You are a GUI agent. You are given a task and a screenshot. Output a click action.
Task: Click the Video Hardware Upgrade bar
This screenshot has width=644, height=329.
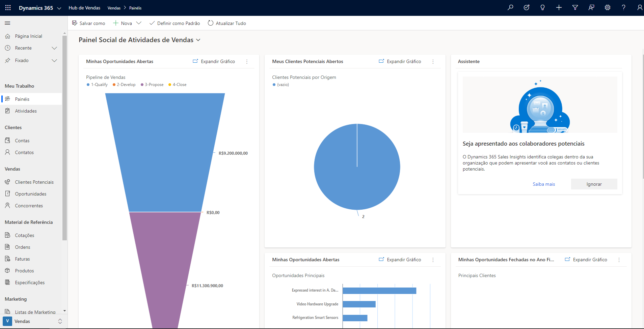[x=359, y=304]
